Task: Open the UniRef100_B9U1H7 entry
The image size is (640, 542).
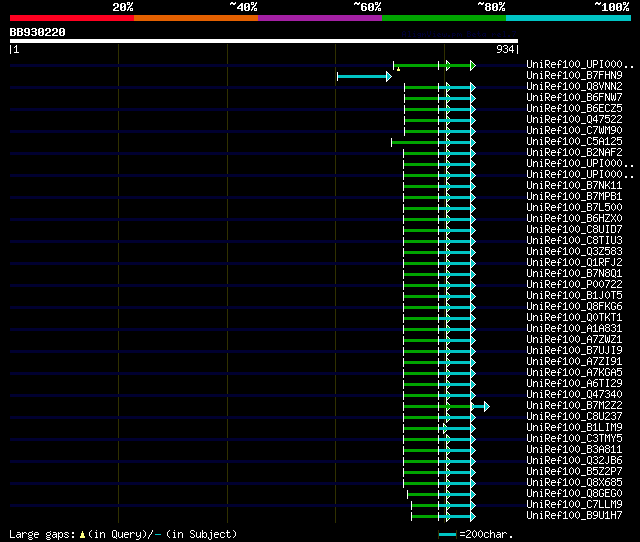Action: [574, 516]
